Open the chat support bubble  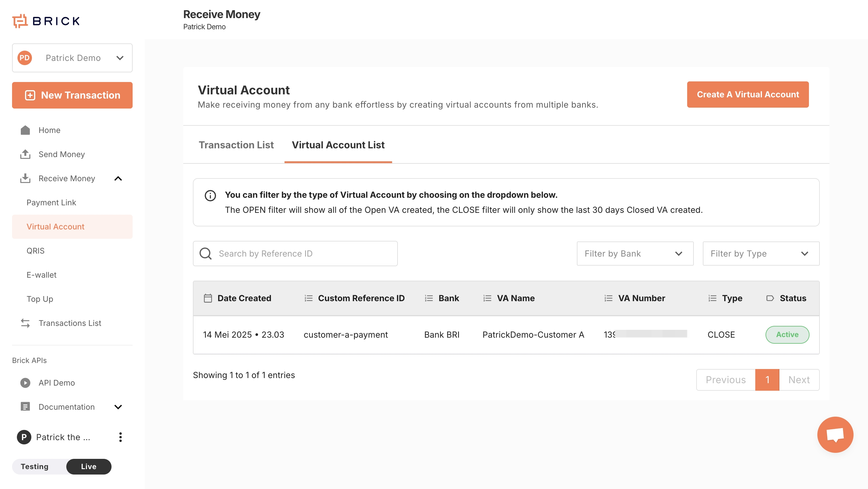coord(835,434)
